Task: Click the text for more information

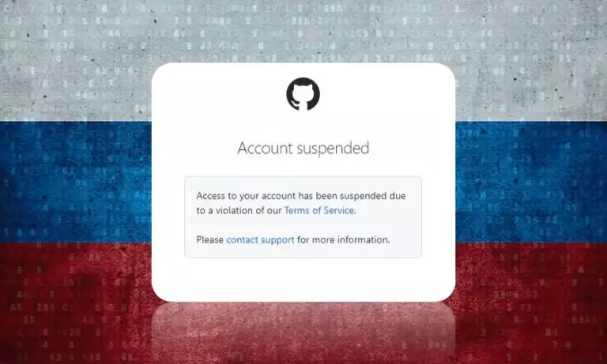Action: [x=343, y=240]
